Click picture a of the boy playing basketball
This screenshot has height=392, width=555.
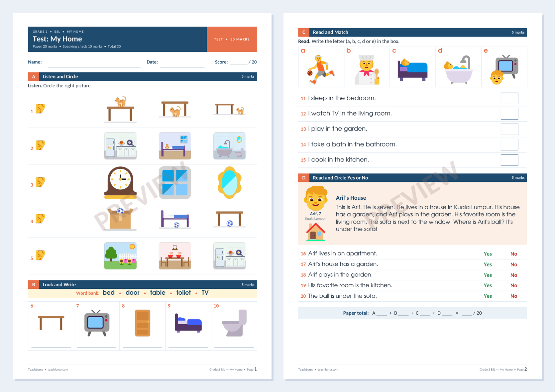(321, 69)
